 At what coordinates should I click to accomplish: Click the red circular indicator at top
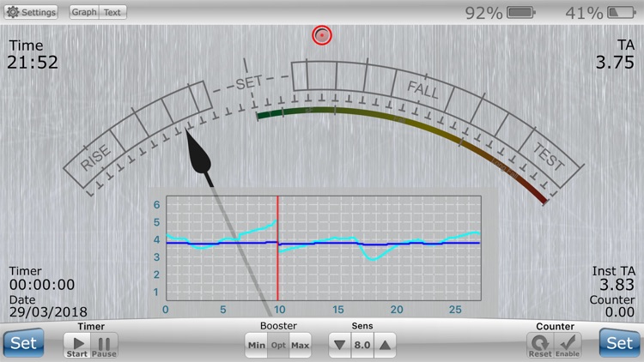(x=322, y=35)
